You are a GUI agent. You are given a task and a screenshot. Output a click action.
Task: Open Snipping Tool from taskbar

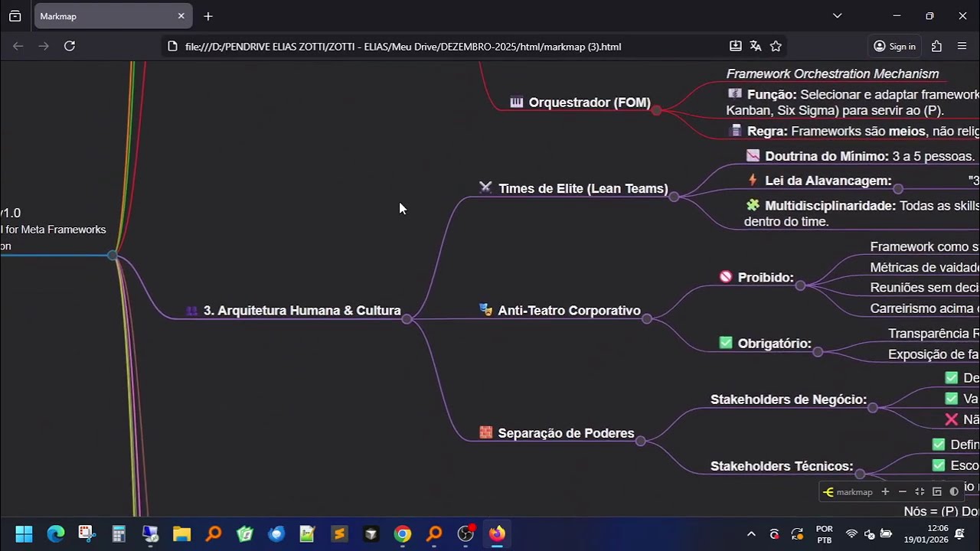[x=86, y=534]
